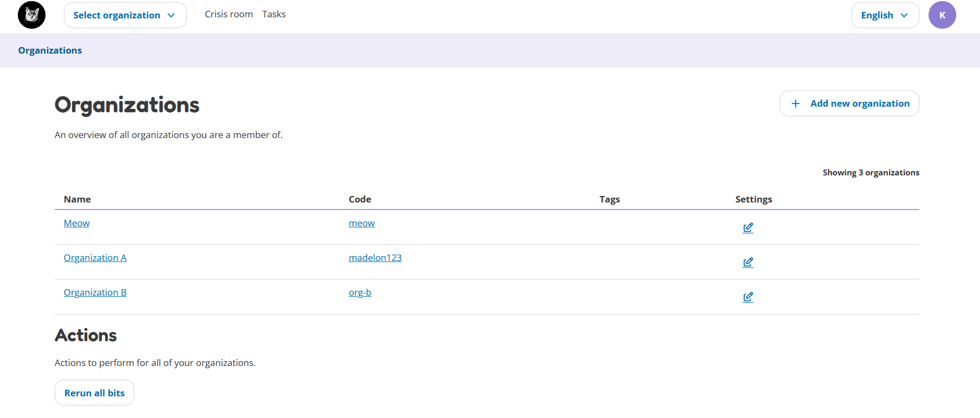Expand the Select organization dropdown
This screenshot has height=418, width=980.
(125, 15)
